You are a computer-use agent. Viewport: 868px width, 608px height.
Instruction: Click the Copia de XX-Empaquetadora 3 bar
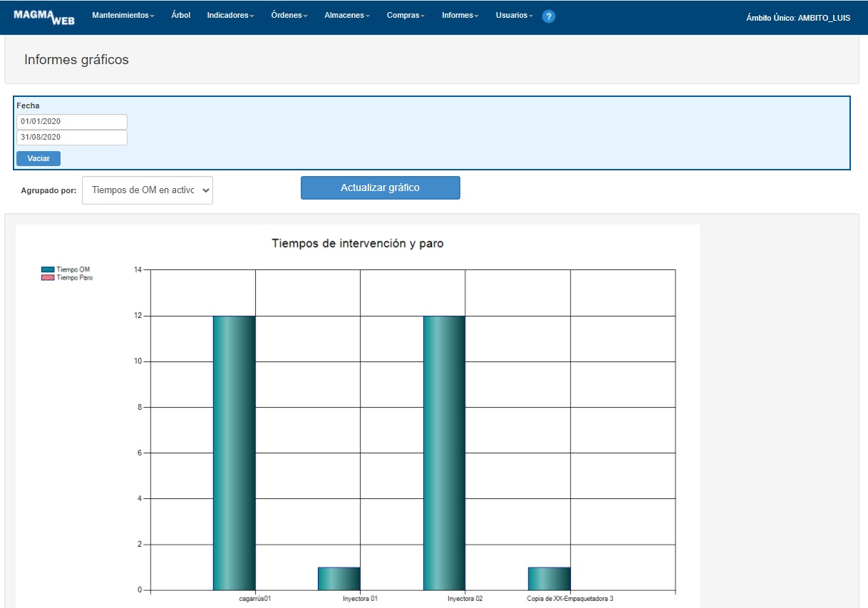pyautogui.click(x=549, y=579)
